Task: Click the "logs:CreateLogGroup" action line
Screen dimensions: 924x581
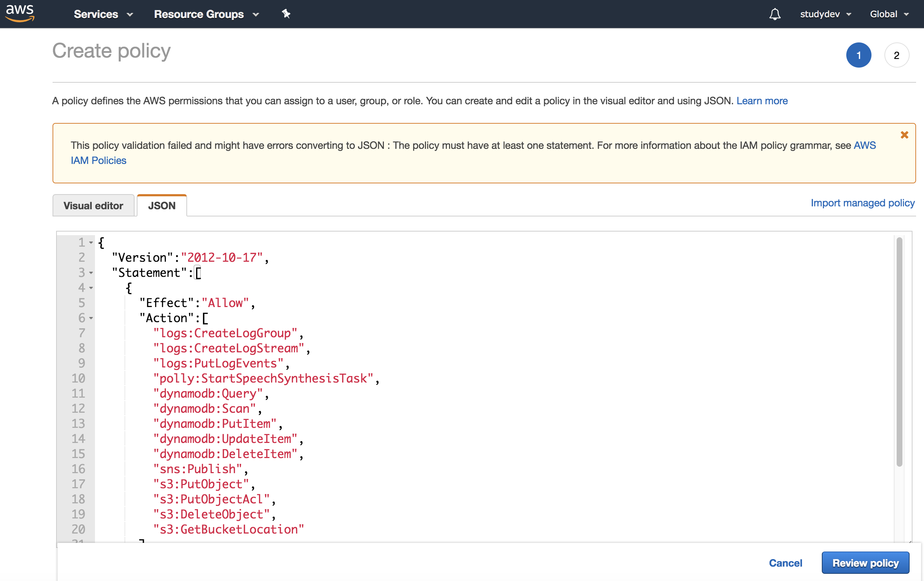Action: click(228, 333)
